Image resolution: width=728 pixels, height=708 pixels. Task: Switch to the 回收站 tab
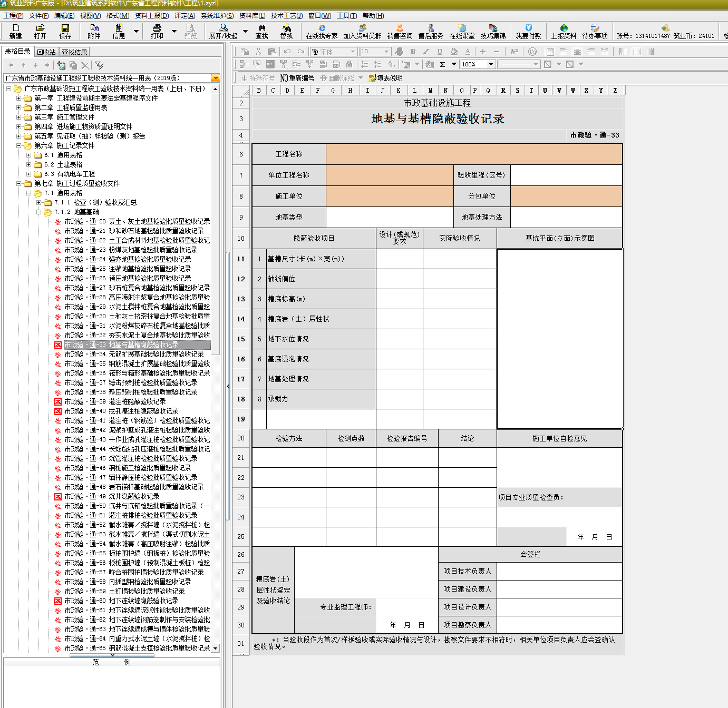(x=46, y=52)
